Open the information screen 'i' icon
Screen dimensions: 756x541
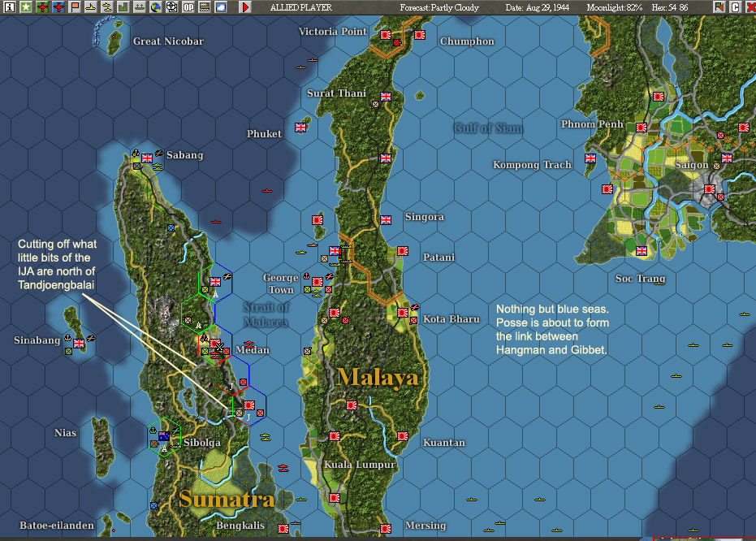tap(9, 6)
